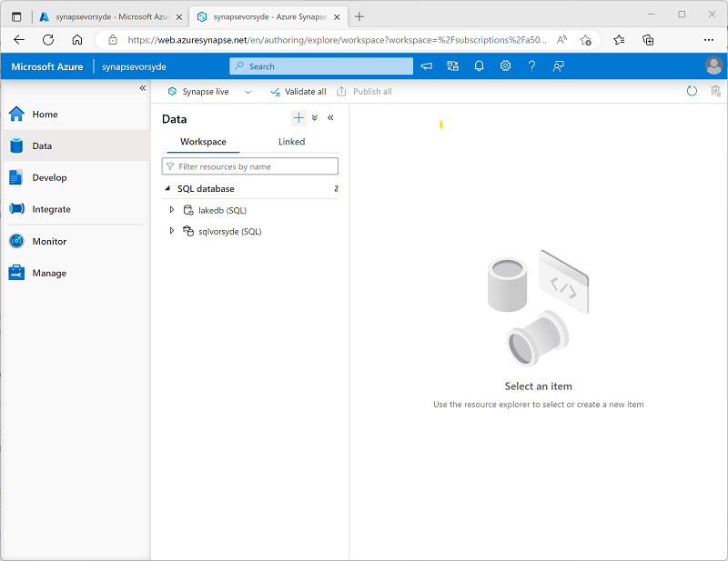Image resolution: width=728 pixels, height=561 pixels.
Task: Open the directory switcher icon in header
Action: pos(452,66)
